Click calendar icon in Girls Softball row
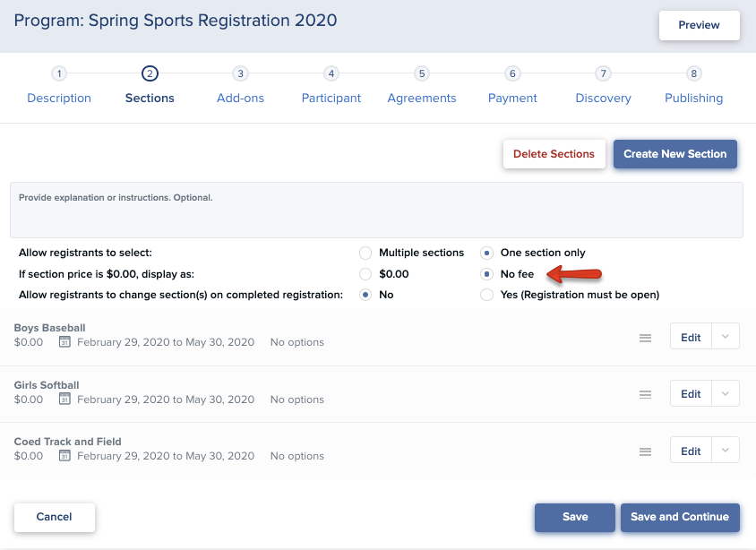Viewport: 756px width, 550px height. [64, 399]
